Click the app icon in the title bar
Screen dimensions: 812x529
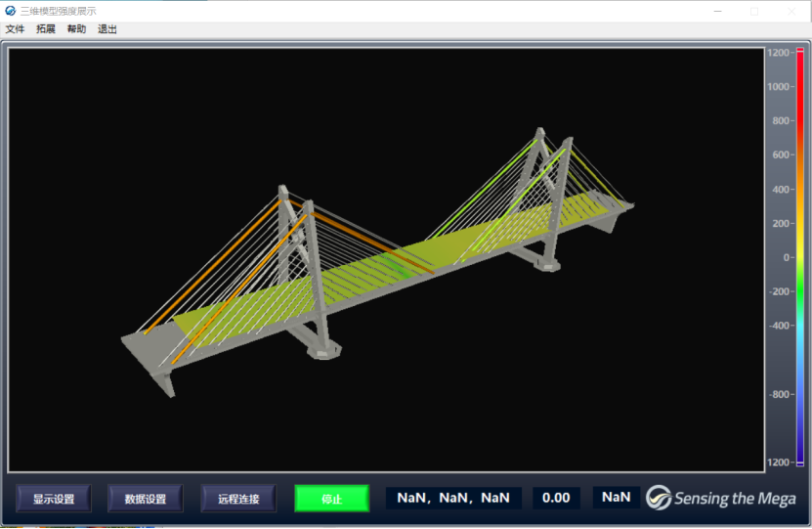pos(11,11)
